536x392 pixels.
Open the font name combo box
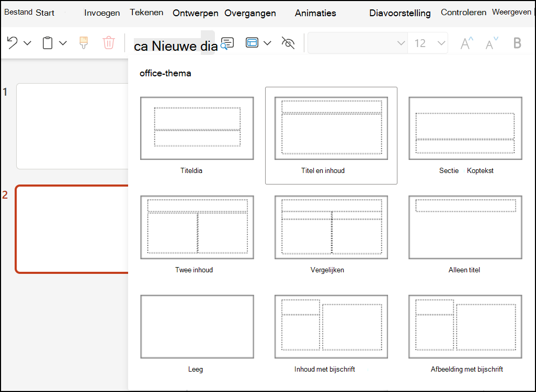(358, 43)
